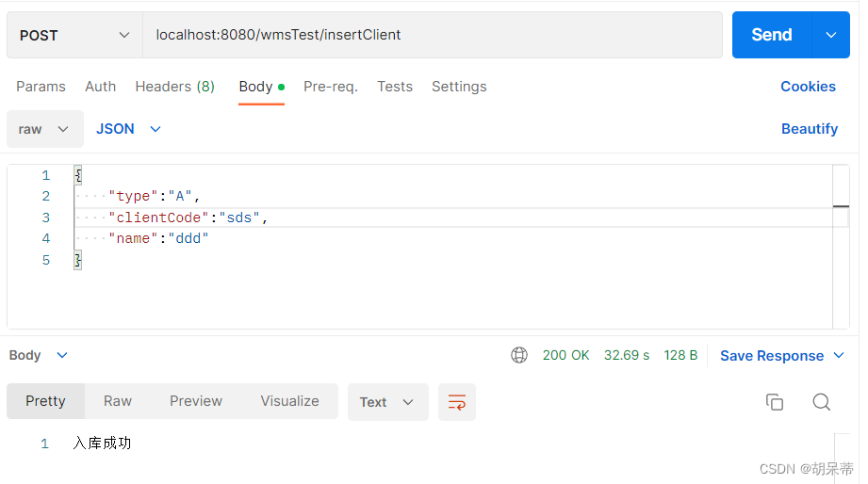Image resolution: width=868 pixels, height=484 pixels.
Task: Click the 128 B response size
Action: coord(680,355)
